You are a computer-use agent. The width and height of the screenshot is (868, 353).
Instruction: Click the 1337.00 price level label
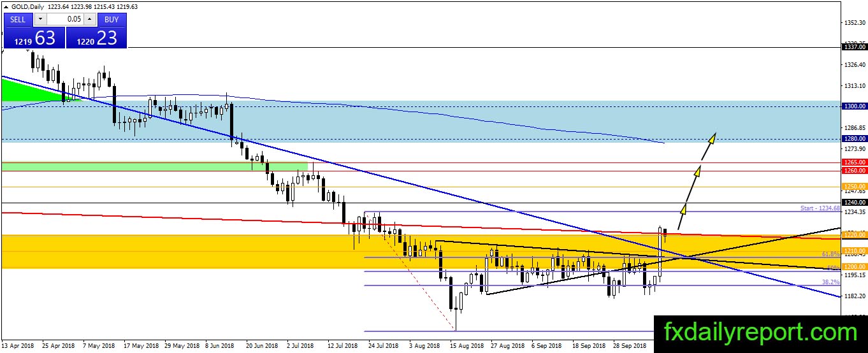(854, 47)
